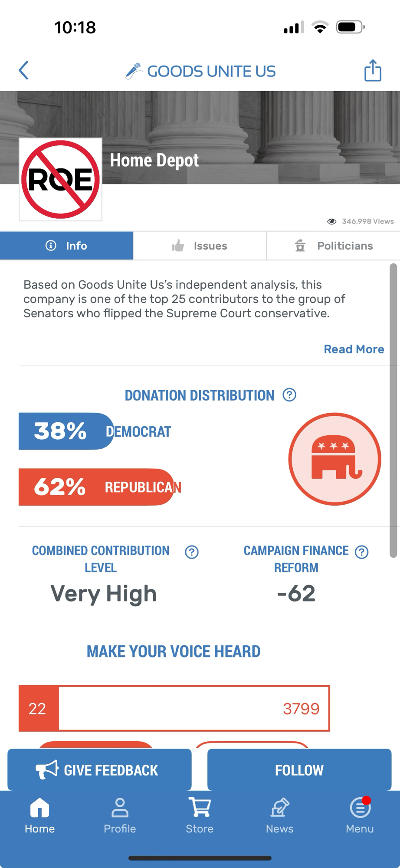
Task: Tap Campaign Finance Reform help icon
Action: coord(361,552)
